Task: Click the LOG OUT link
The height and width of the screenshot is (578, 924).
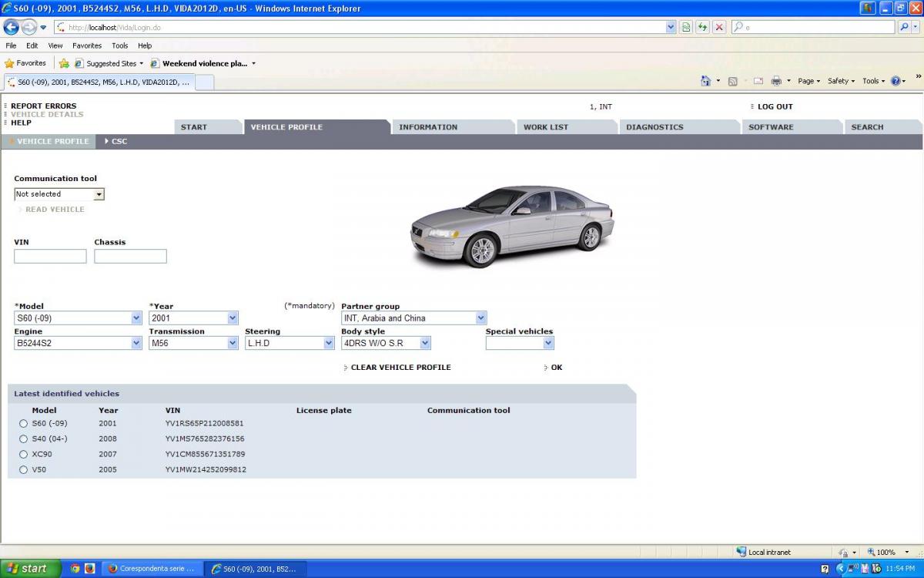Action: 775,107
